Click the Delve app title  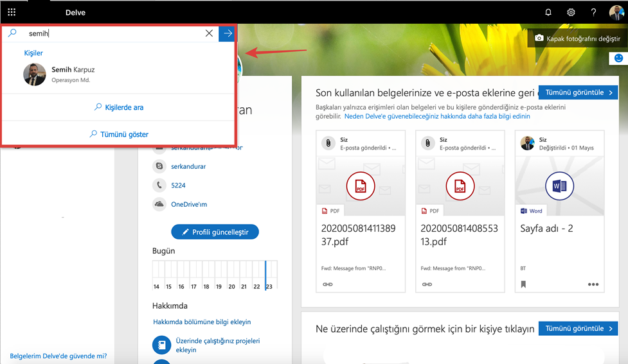(75, 12)
